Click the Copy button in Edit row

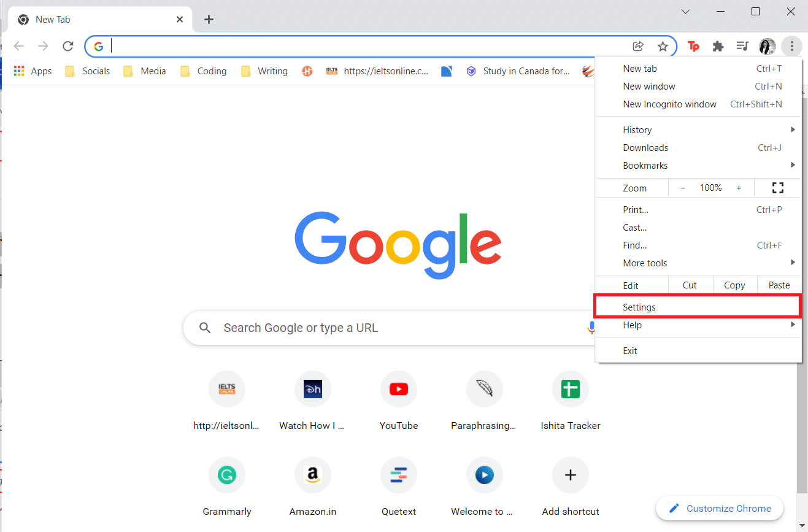[734, 285]
